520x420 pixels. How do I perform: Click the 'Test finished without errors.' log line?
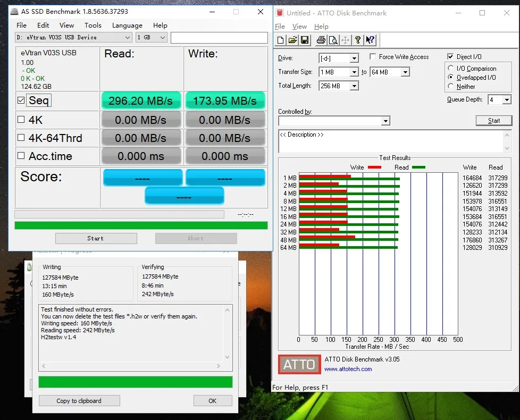coord(77,309)
